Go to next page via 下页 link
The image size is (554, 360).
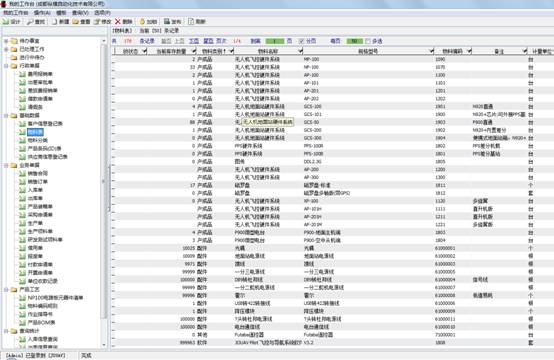click(x=194, y=41)
